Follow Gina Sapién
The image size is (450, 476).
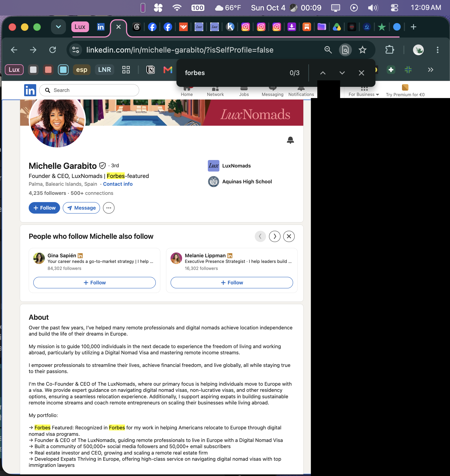click(x=94, y=283)
